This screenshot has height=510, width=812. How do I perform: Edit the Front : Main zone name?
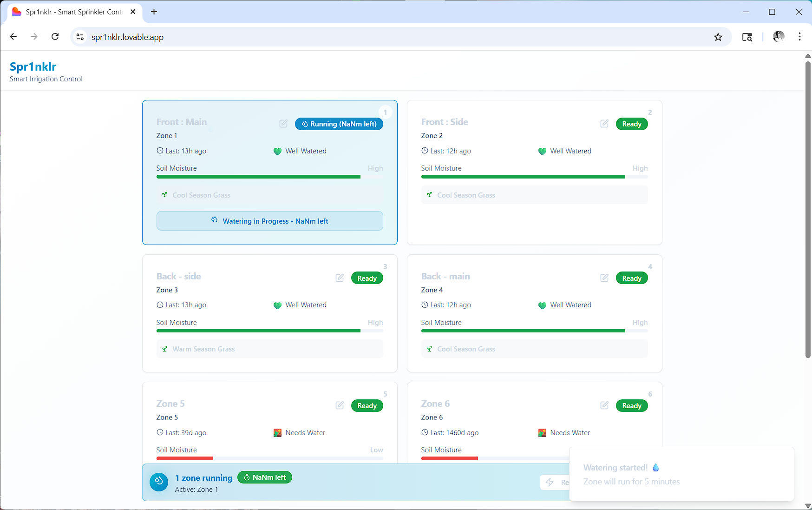283,124
